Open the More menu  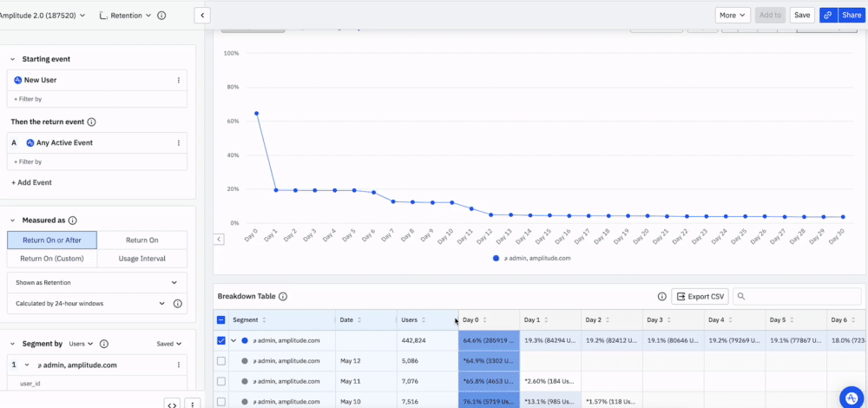[733, 16]
